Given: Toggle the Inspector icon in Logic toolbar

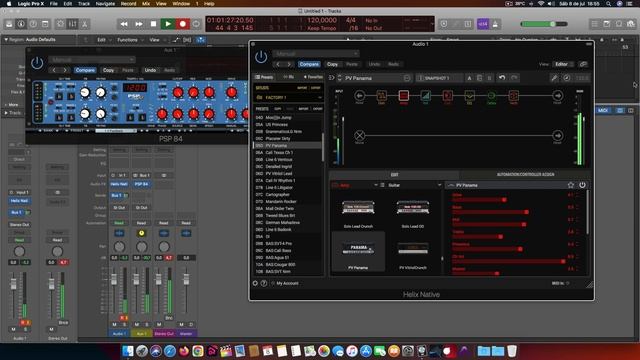Looking at the screenshot, I should 21,24.
